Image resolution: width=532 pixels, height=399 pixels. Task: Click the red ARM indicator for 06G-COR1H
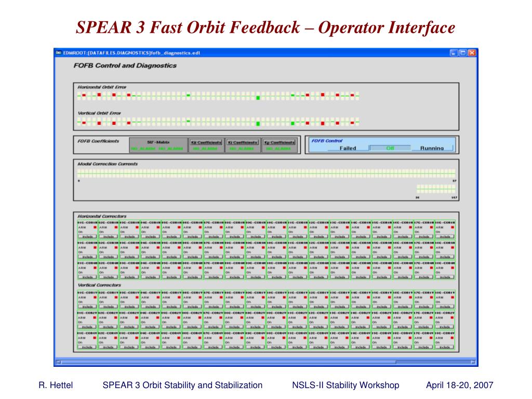coord(200,228)
